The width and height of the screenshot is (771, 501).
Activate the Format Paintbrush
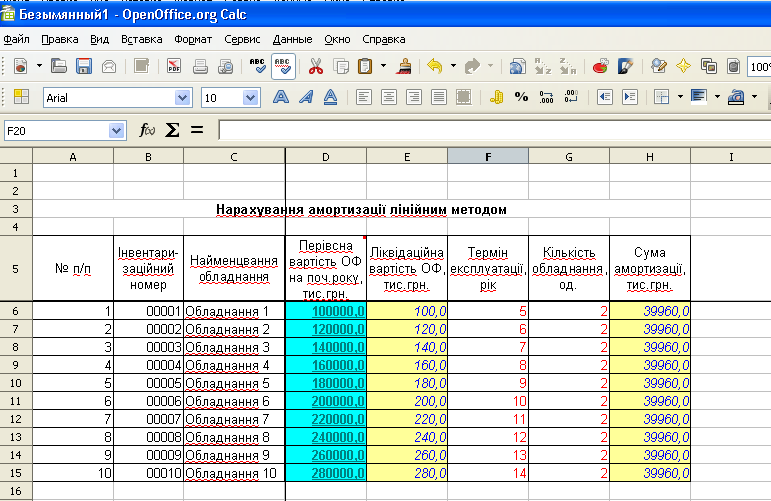tap(404, 66)
